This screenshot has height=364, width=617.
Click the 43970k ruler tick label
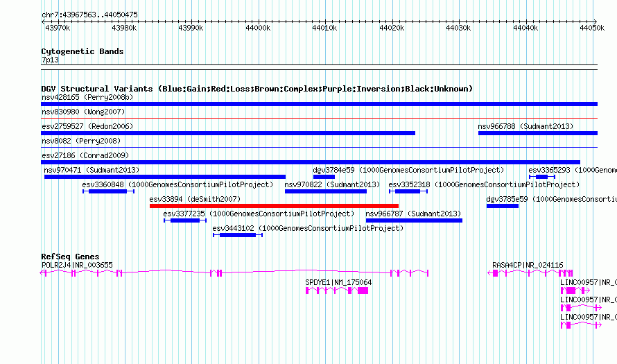pos(58,28)
